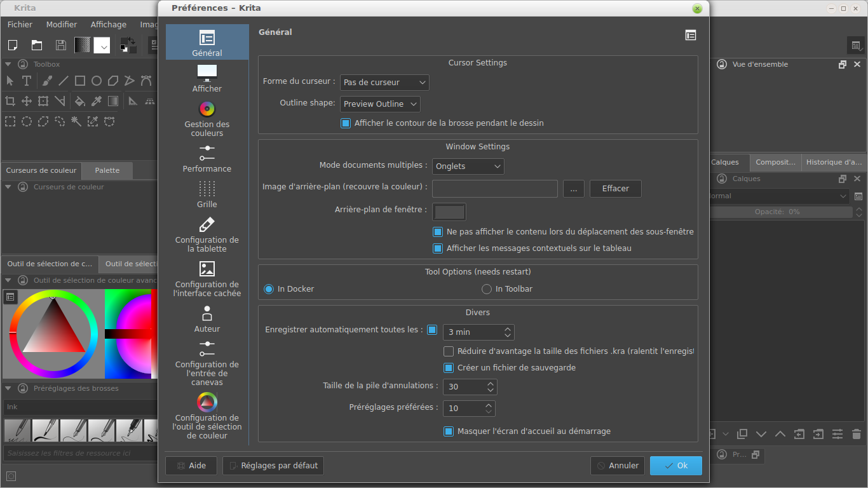Screen dimensions: 868x488
Task: Click the Réglages par défaut button
Action: pos(273,466)
